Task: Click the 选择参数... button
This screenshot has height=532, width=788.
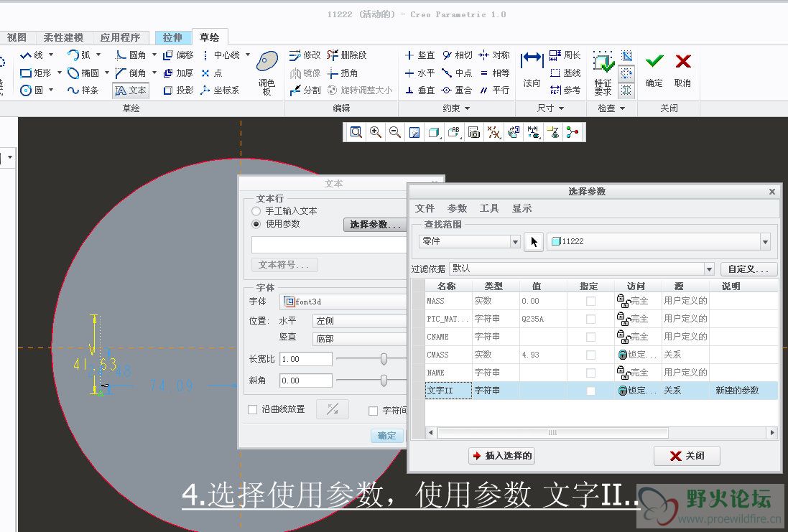Action: (x=375, y=225)
